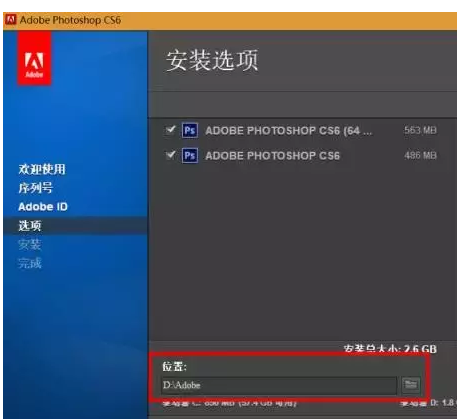The image size is (457, 419).
Task: Click the Ps icon on the 486 MB row
Action: (x=190, y=155)
